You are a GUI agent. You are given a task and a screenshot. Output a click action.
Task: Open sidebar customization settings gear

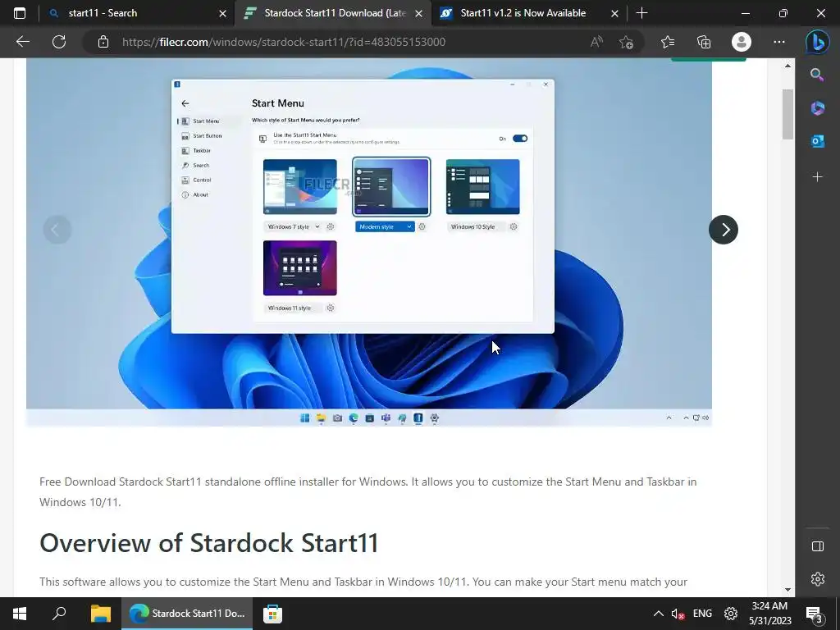coord(817,579)
